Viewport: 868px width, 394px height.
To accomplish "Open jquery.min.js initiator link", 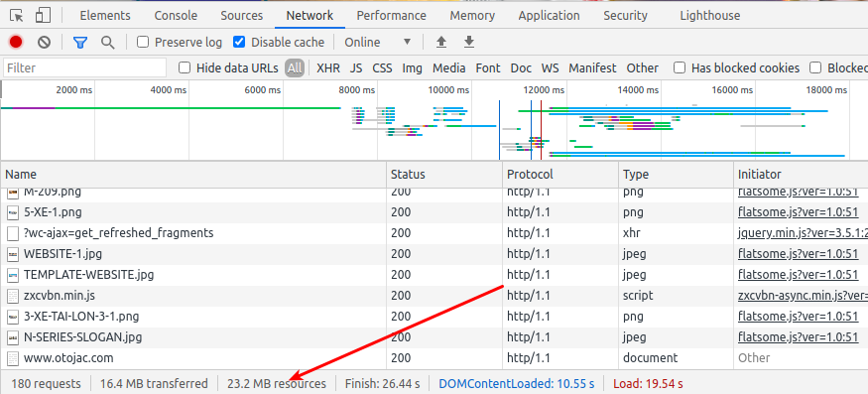I will (x=803, y=233).
